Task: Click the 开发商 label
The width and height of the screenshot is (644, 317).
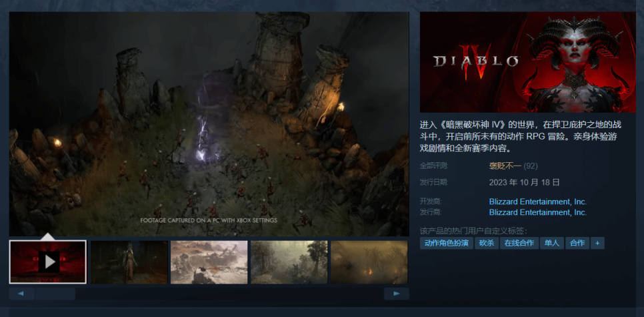Action: [x=430, y=202]
